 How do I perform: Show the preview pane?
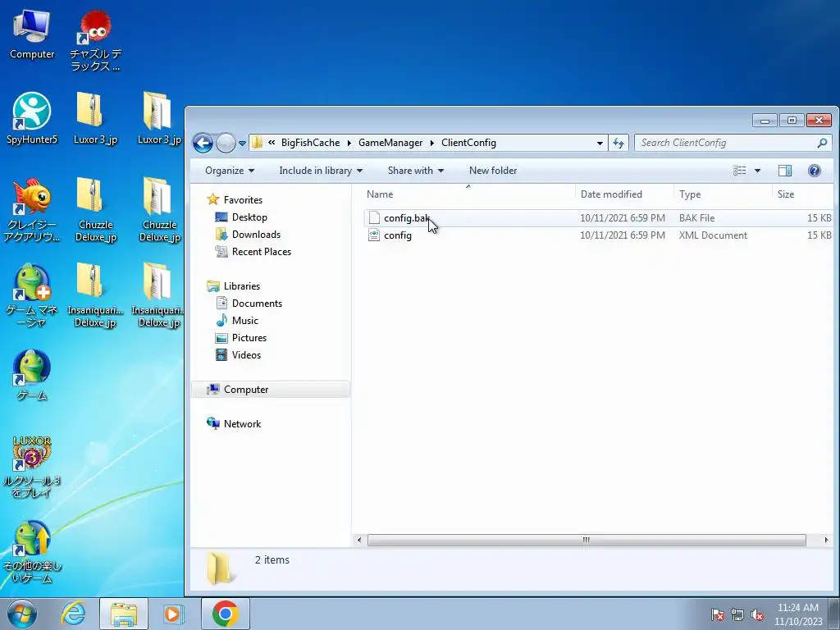click(785, 171)
